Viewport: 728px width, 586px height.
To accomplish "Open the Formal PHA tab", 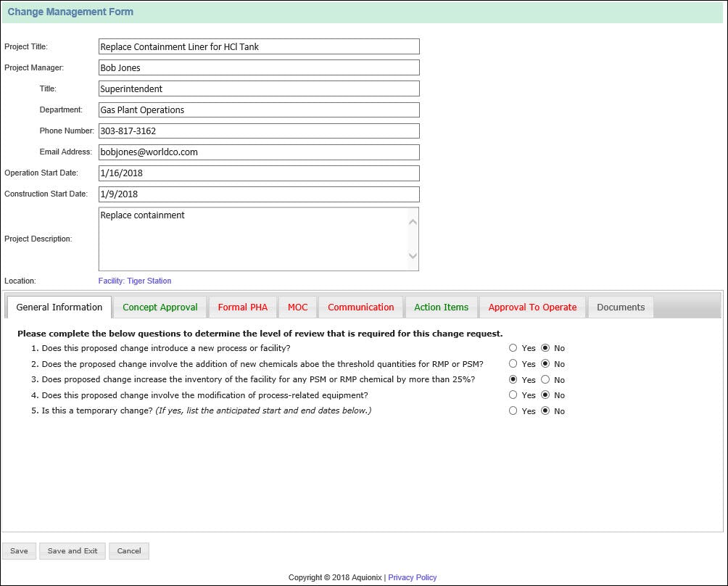I will tap(243, 307).
